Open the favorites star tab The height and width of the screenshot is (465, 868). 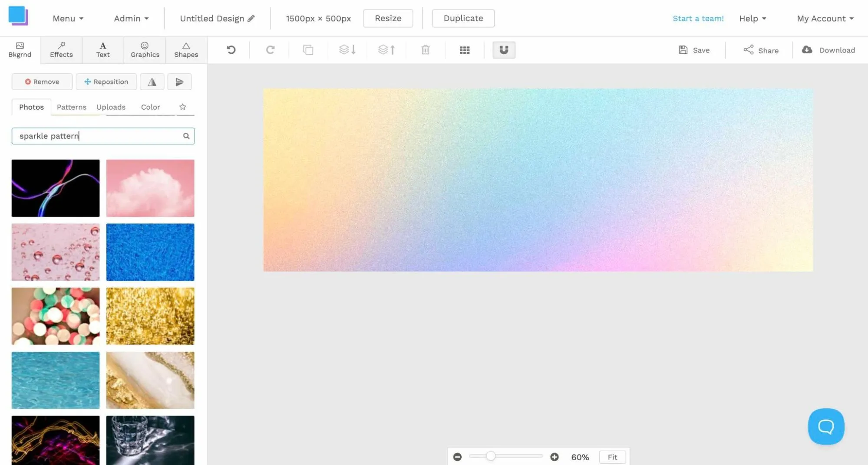click(x=183, y=107)
